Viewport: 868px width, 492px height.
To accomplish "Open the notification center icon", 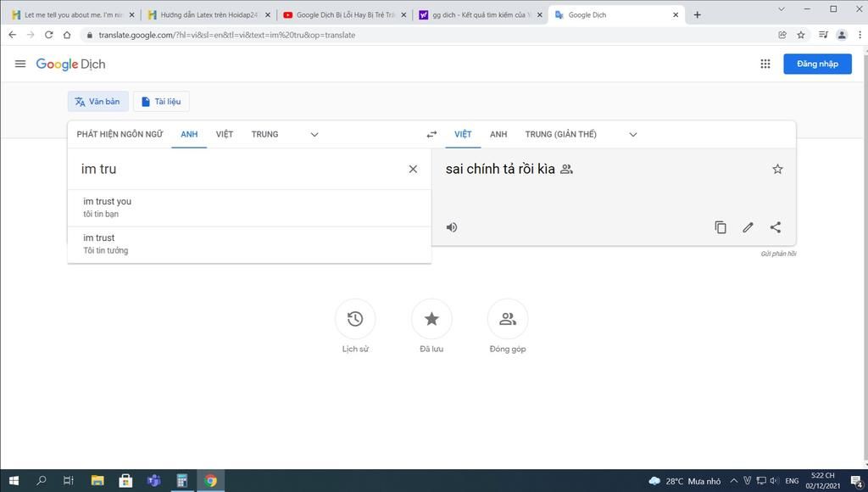I will click(856, 481).
